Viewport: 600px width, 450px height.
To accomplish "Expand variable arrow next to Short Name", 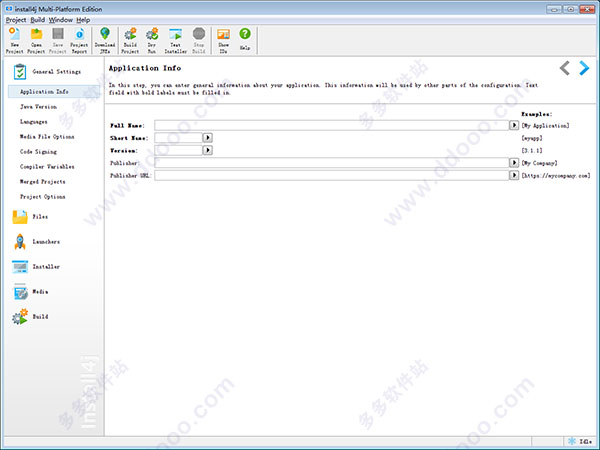I will coord(207,138).
